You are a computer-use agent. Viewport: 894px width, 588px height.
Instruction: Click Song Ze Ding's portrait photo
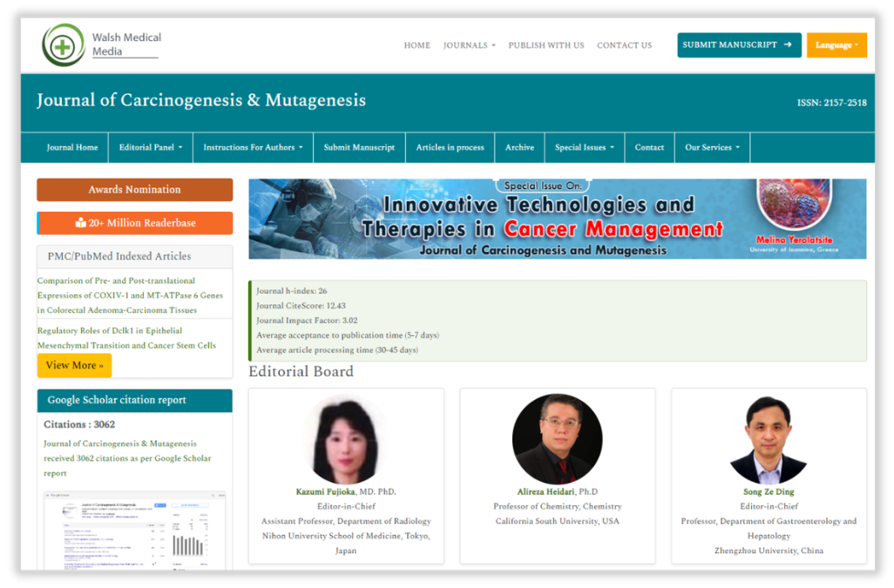tap(768, 439)
